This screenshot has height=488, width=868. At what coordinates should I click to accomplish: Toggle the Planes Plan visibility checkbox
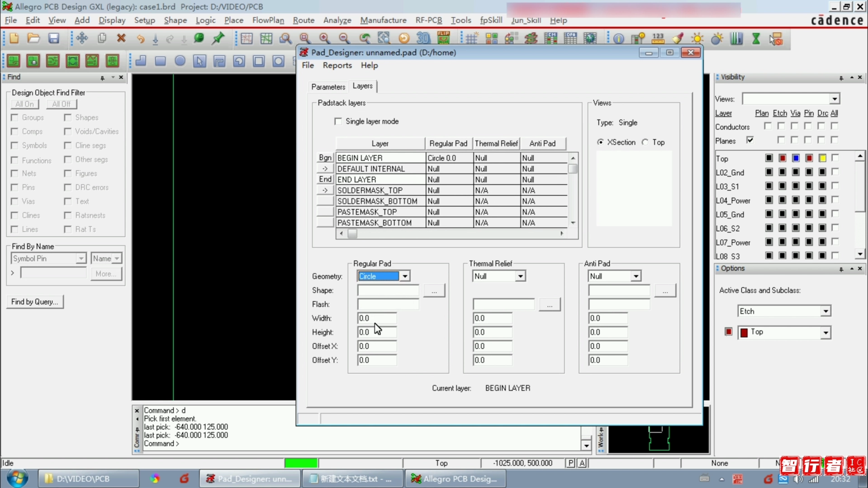(x=750, y=140)
